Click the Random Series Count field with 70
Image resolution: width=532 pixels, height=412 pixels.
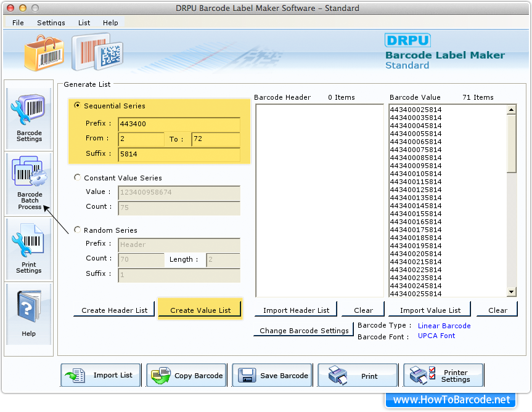click(x=141, y=259)
